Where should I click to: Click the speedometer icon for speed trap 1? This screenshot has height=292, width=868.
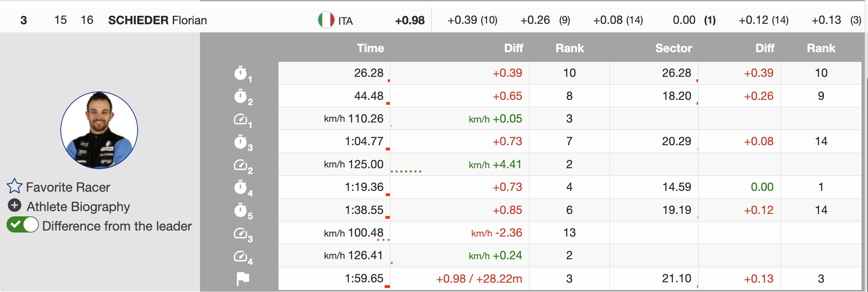point(241,119)
